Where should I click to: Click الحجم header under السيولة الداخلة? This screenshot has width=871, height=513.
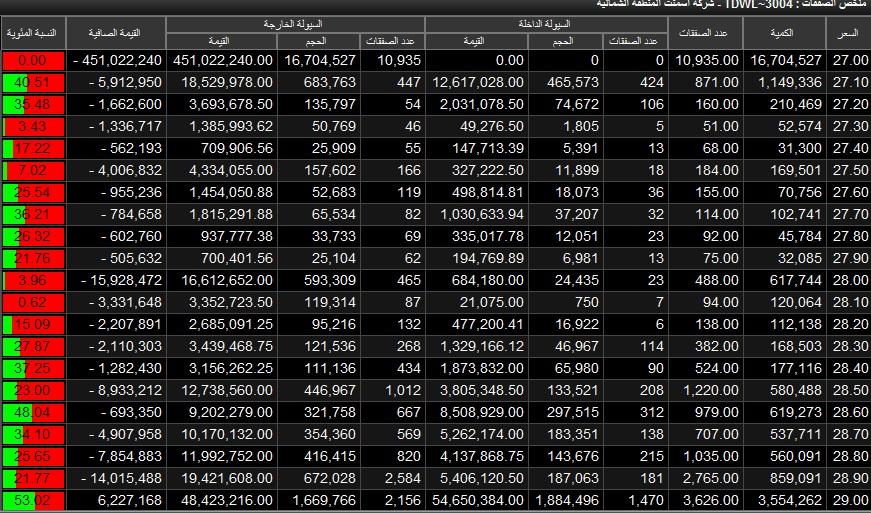(x=565, y=41)
